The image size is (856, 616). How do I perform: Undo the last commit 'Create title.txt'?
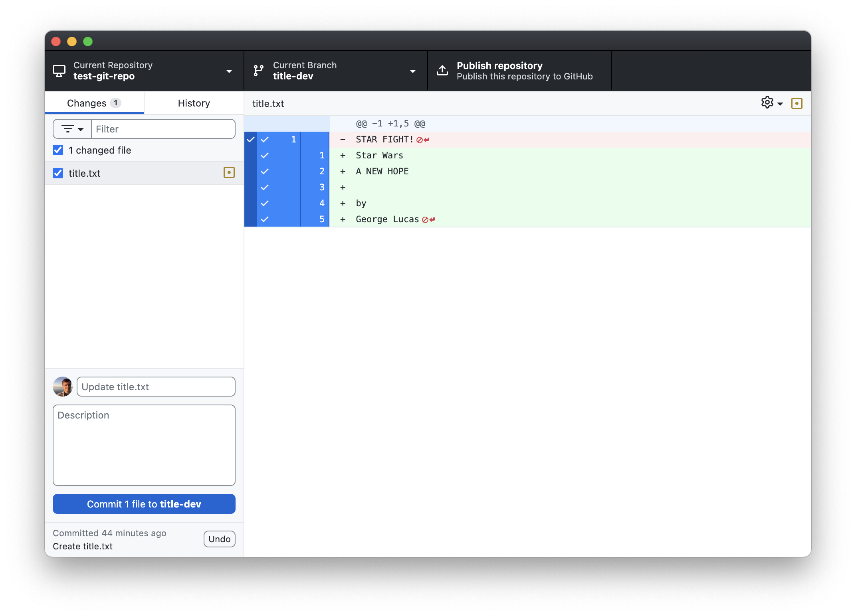(220, 539)
